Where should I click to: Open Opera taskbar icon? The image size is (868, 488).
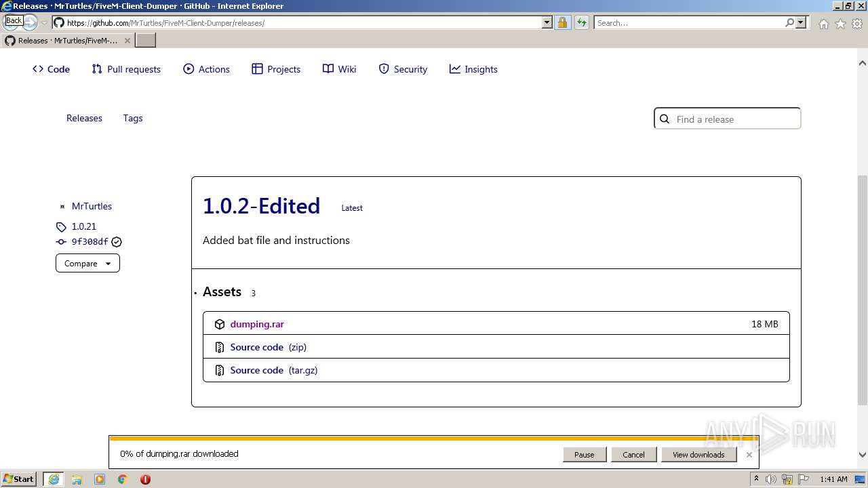coord(145,479)
